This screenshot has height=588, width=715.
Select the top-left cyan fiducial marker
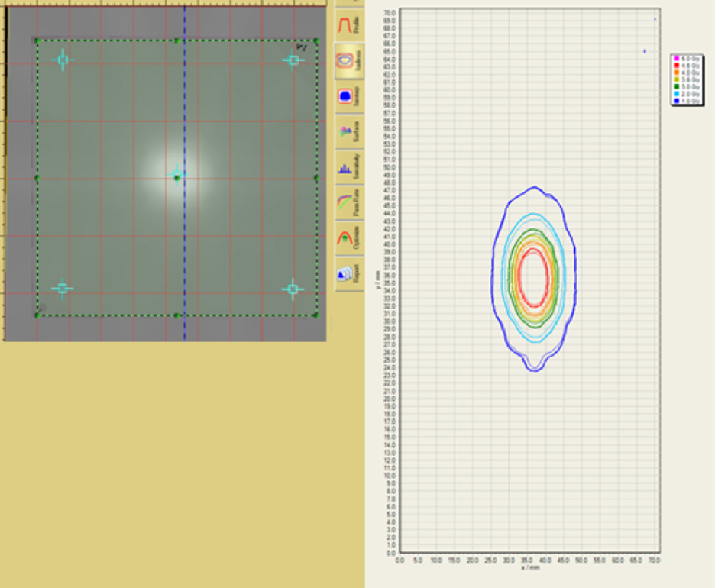(x=63, y=60)
